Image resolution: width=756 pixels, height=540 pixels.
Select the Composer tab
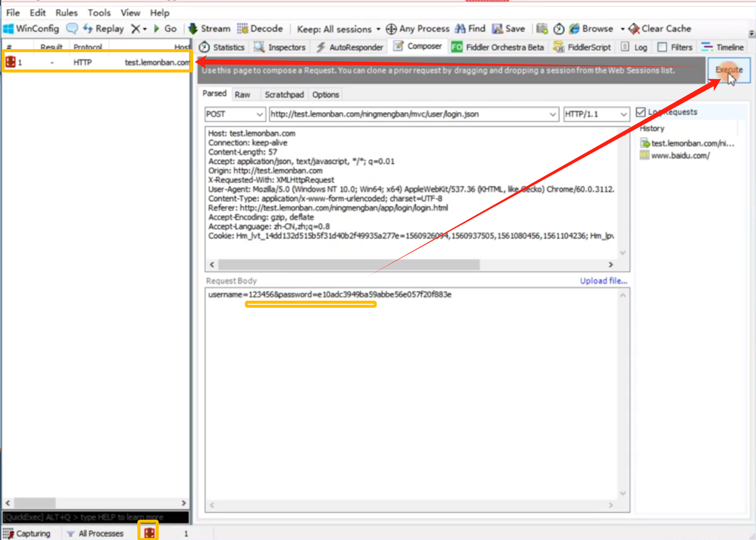tap(418, 46)
